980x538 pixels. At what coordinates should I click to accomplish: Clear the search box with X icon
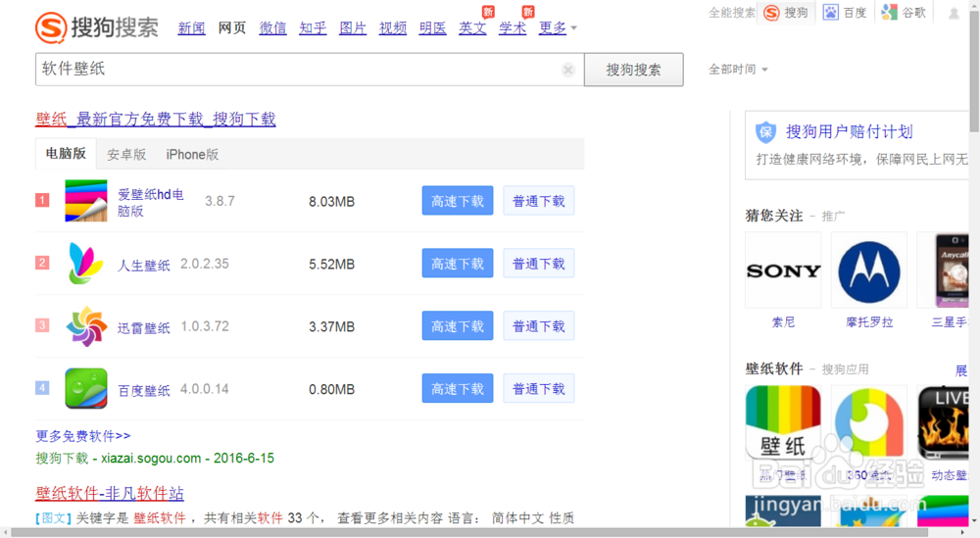[568, 70]
